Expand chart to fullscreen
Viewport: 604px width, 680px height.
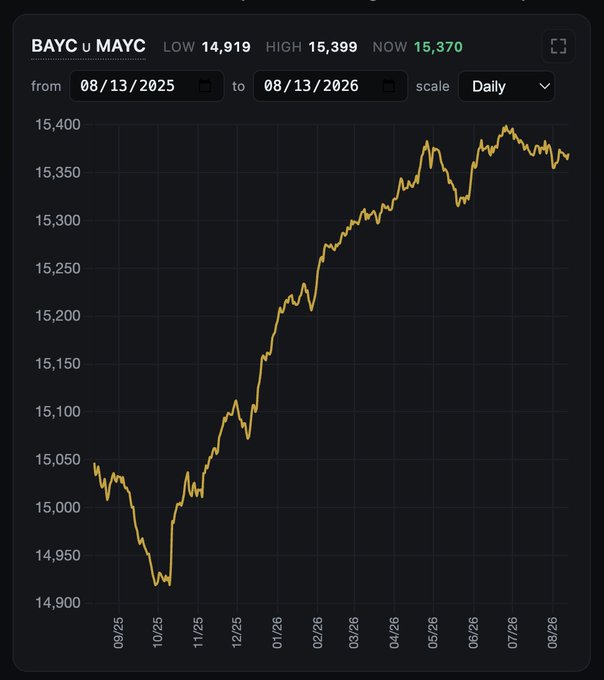(558, 46)
